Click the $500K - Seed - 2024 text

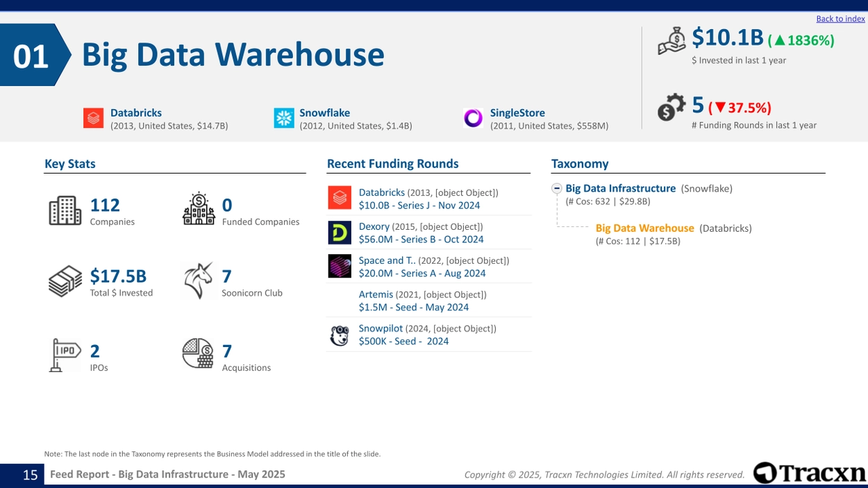tap(404, 342)
